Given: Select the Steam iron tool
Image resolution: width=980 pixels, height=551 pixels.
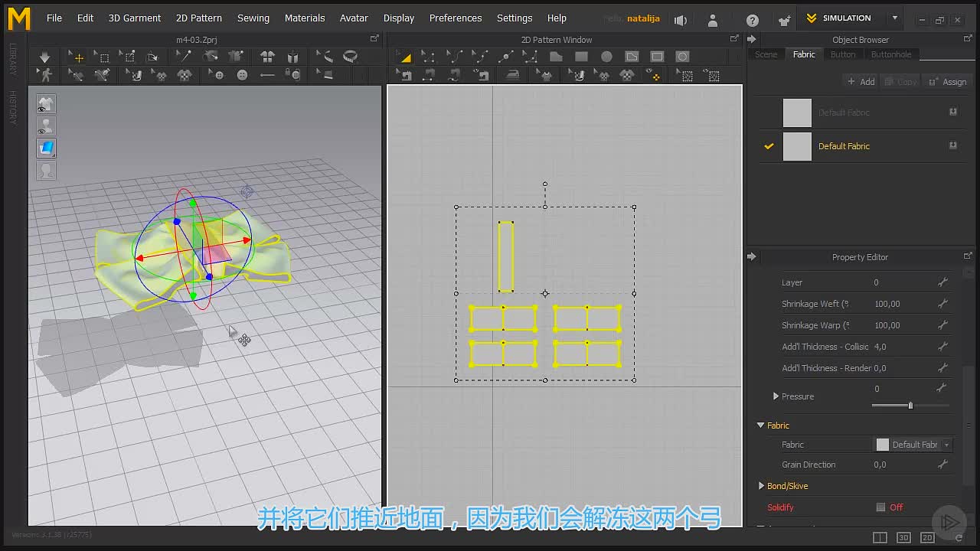Looking at the screenshot, I should [x=512, y=75].
